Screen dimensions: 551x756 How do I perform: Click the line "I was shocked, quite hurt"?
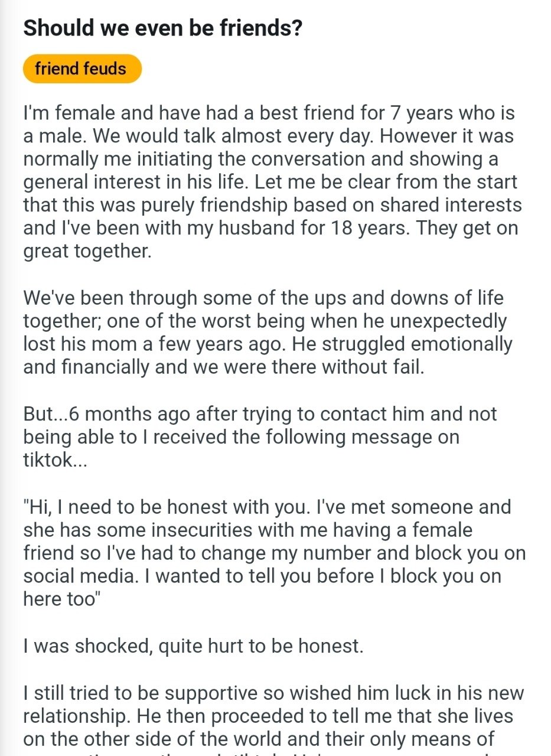tap(193, 646)
